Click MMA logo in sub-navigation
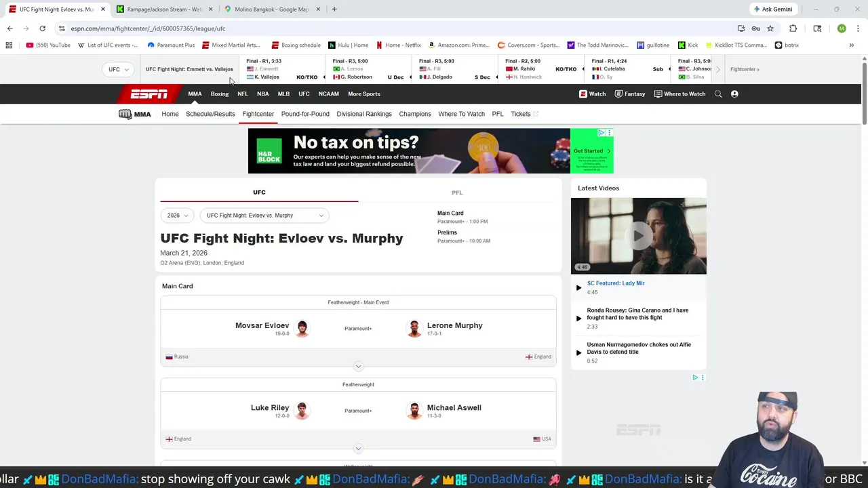Image resolution: width=868 pixels, height=488 pixels. pyautogui.click(x=134, y=114)
